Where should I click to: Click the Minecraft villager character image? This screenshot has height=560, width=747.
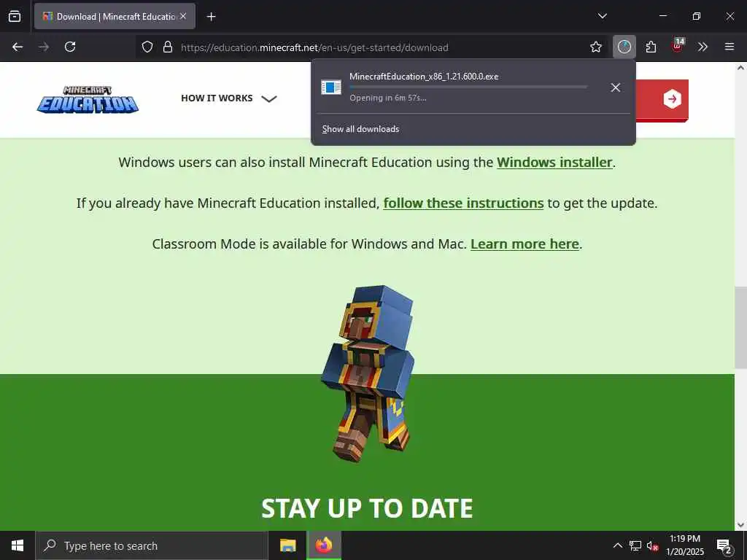(368, 373)
